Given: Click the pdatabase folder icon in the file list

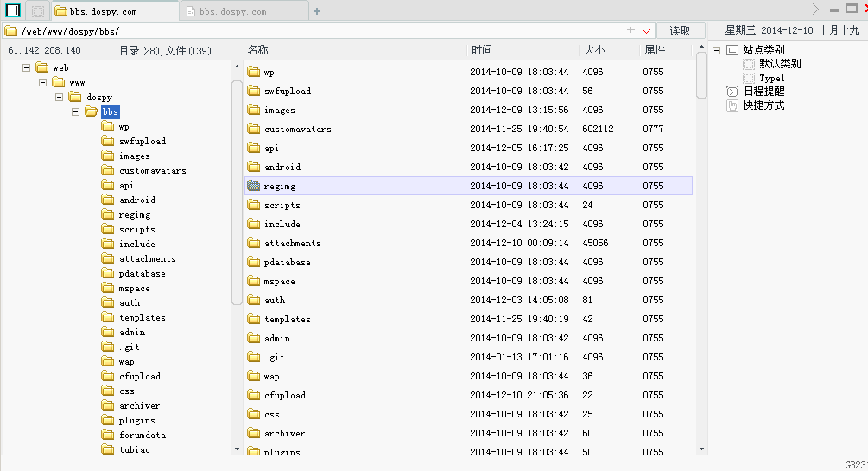Looking at the screenshot, I should tap(254, 262).
